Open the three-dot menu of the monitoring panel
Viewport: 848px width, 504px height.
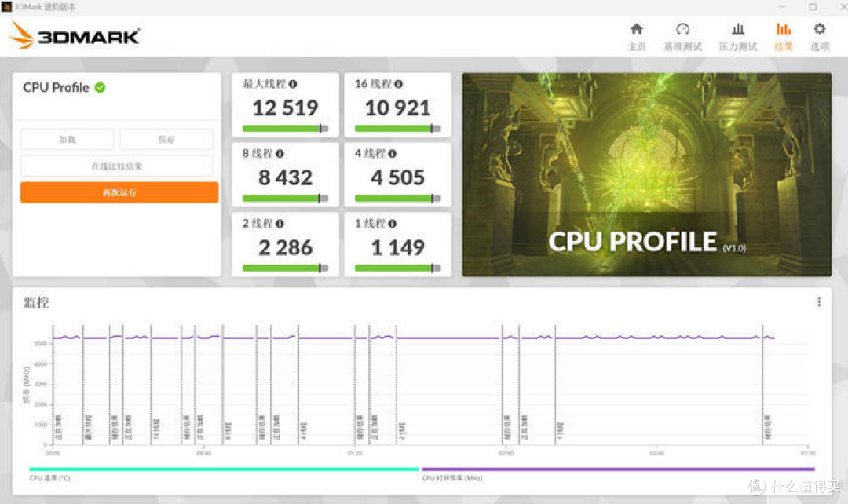point(819,301)
